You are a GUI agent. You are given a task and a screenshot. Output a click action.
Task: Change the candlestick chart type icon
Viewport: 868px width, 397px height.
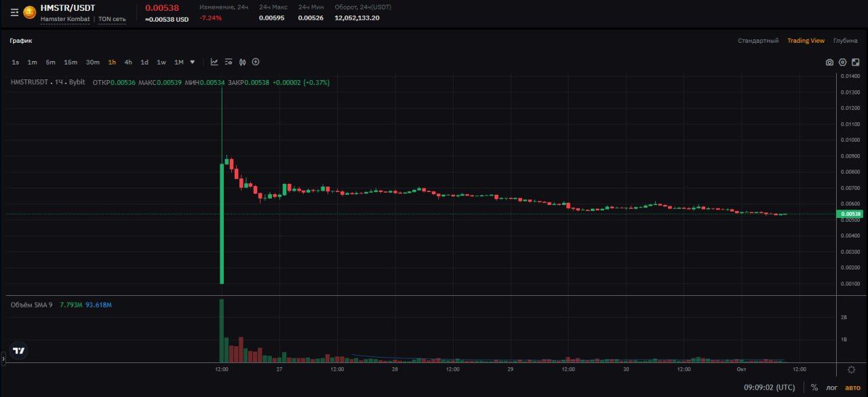pos(242,62)
